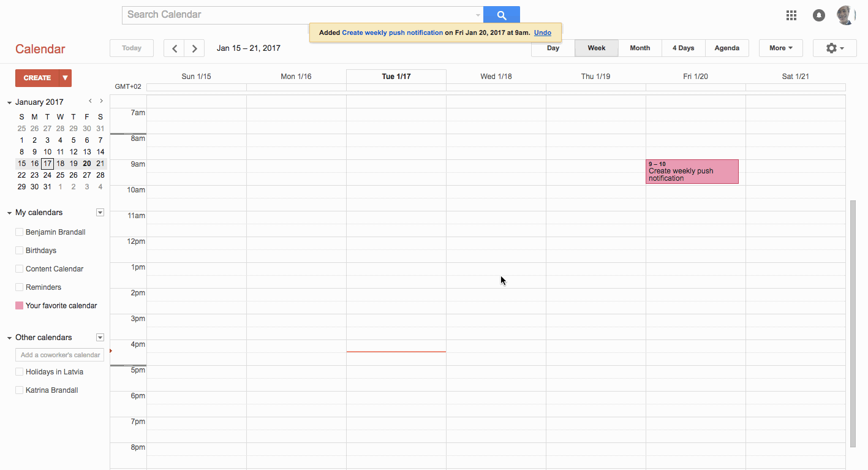Switch to Agenda view
The width and height of the screenshot is (868, 470).
727,48
